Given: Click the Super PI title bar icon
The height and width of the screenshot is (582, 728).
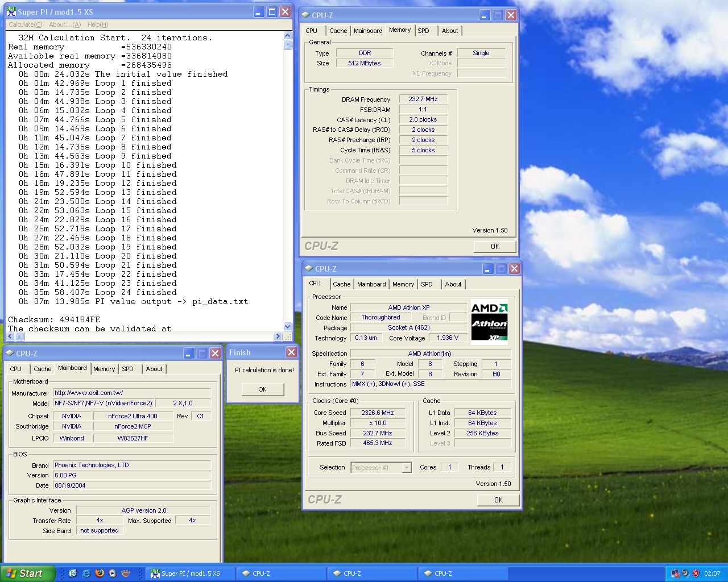Looking at the screenshot, I should (x=11, y=11).
